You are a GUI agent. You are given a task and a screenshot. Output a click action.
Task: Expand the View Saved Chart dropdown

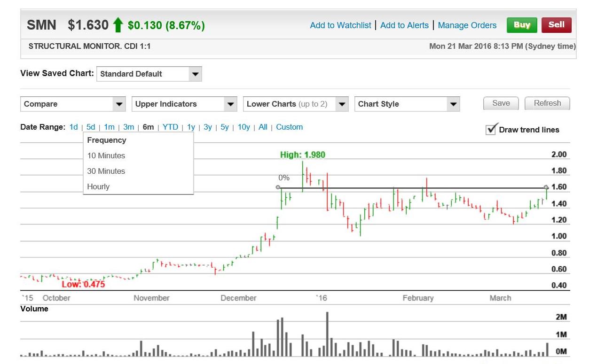(149, 74)
